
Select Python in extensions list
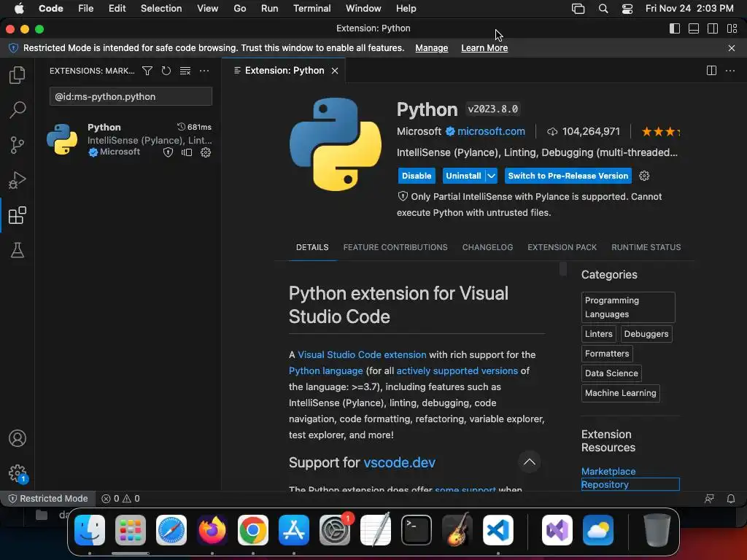point(128,139)
